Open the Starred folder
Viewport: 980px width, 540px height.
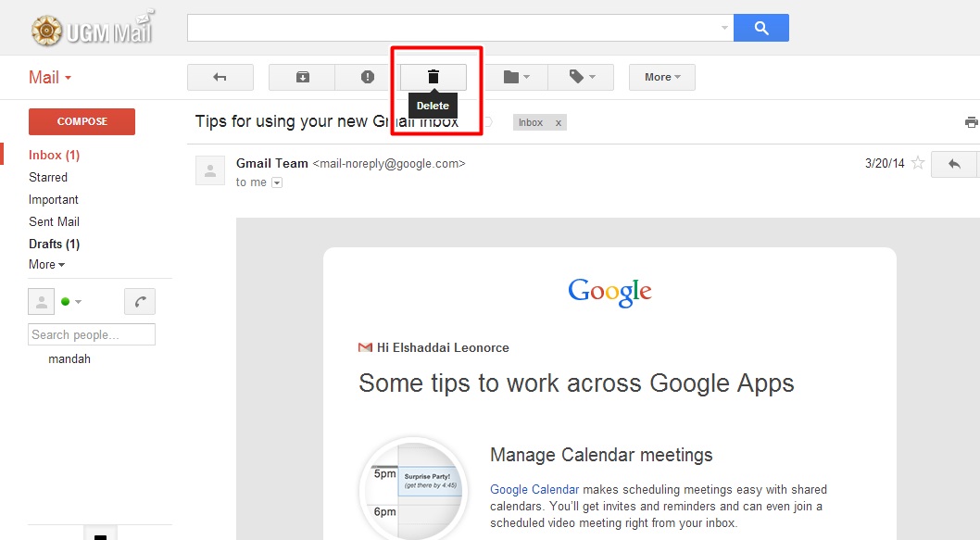click(48, 178)
